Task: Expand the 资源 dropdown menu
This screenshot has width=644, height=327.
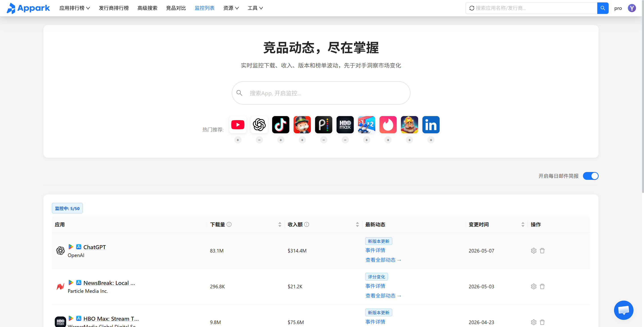Action: (x=231, y=8)
